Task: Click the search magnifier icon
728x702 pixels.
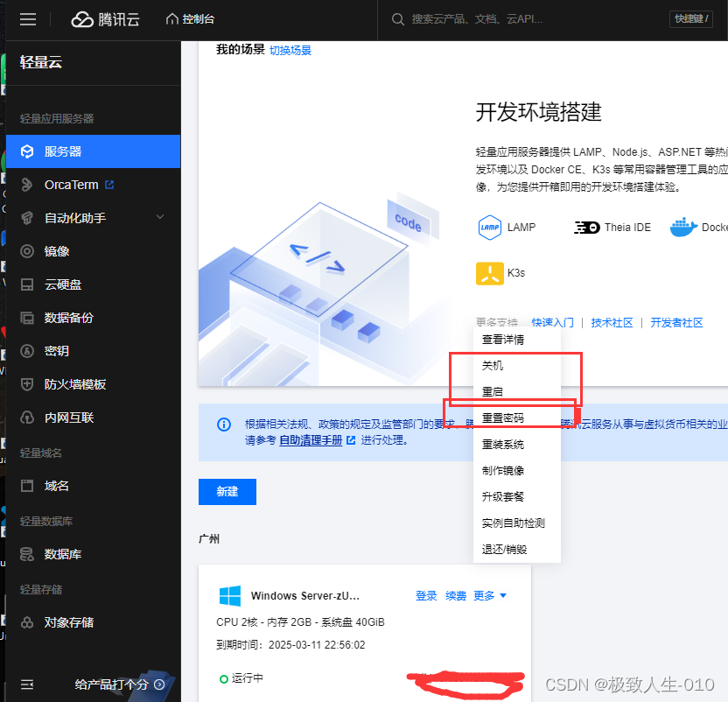Action: pyautogui.click(x=398, y=19)
